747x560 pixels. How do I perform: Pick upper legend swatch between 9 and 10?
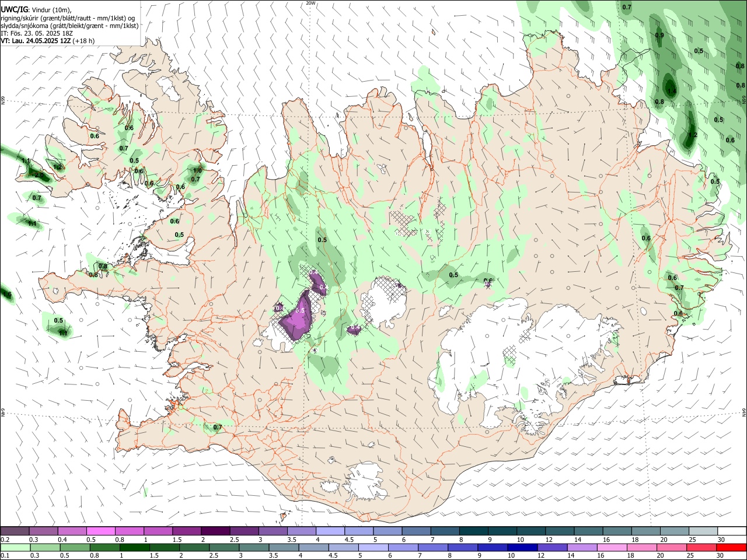pyautogui.click(x=501, y=531)
